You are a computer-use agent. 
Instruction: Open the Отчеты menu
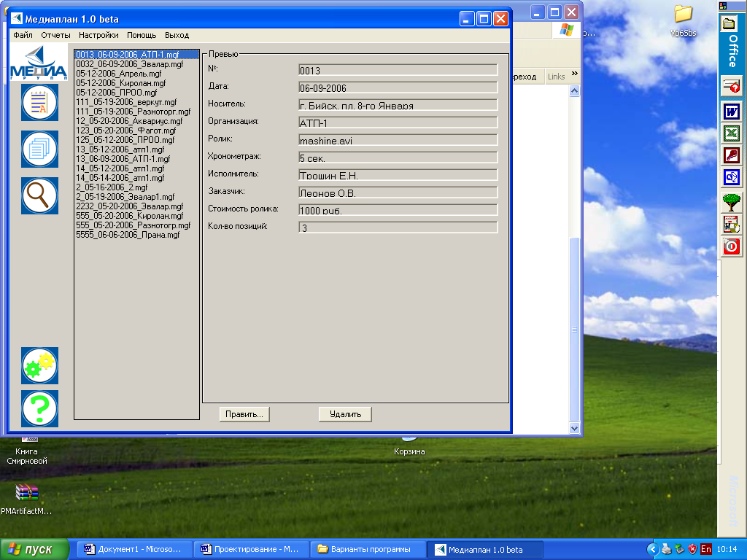[55, 35]
